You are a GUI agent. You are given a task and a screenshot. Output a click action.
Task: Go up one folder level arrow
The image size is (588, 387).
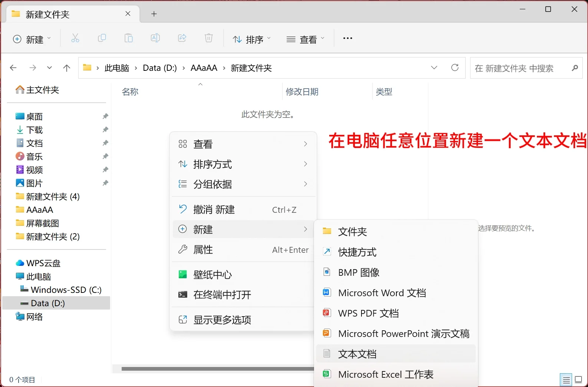coord(67,68)
